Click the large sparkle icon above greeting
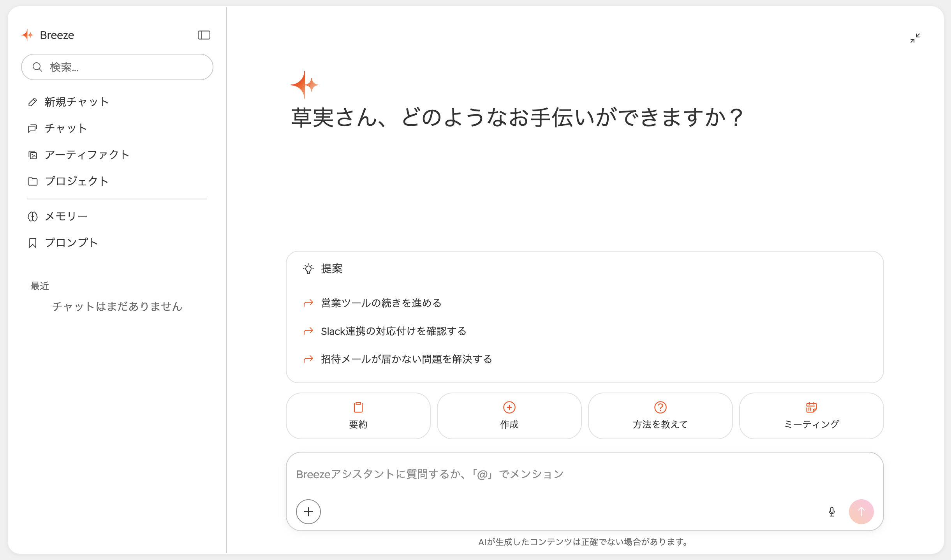This screenshot has width=951, height=560. (304, 85)
